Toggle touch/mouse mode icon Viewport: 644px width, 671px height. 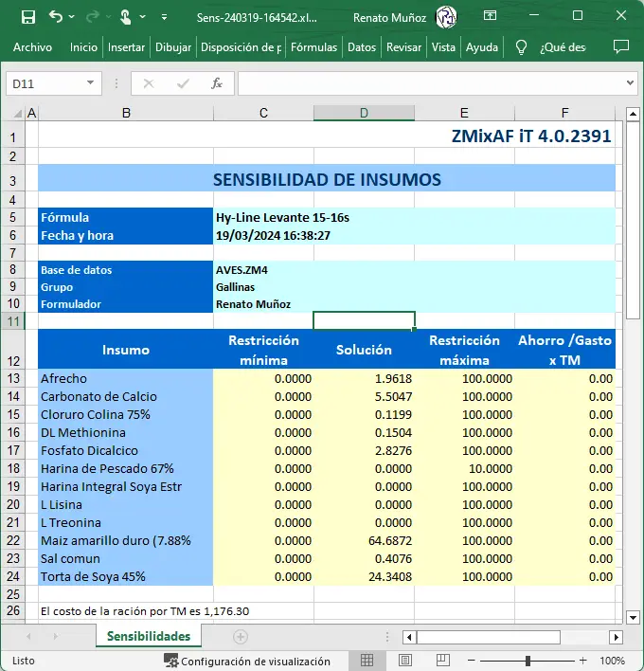click(126, 17)
